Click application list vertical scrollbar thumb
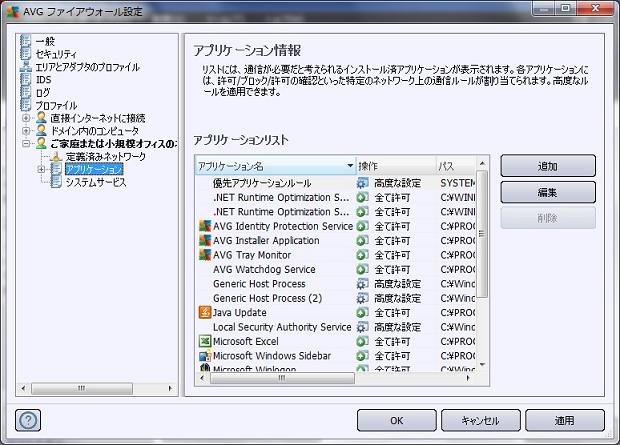 [482, 234]
